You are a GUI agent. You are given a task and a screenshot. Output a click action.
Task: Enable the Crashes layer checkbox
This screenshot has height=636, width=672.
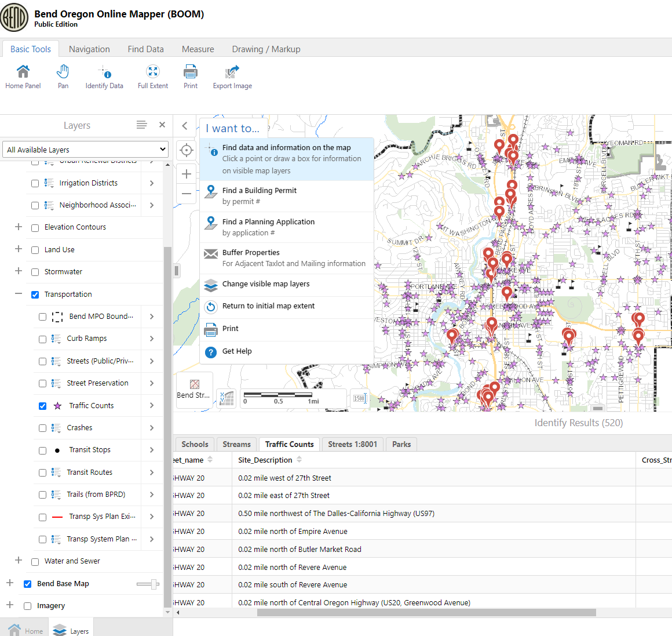42,428
